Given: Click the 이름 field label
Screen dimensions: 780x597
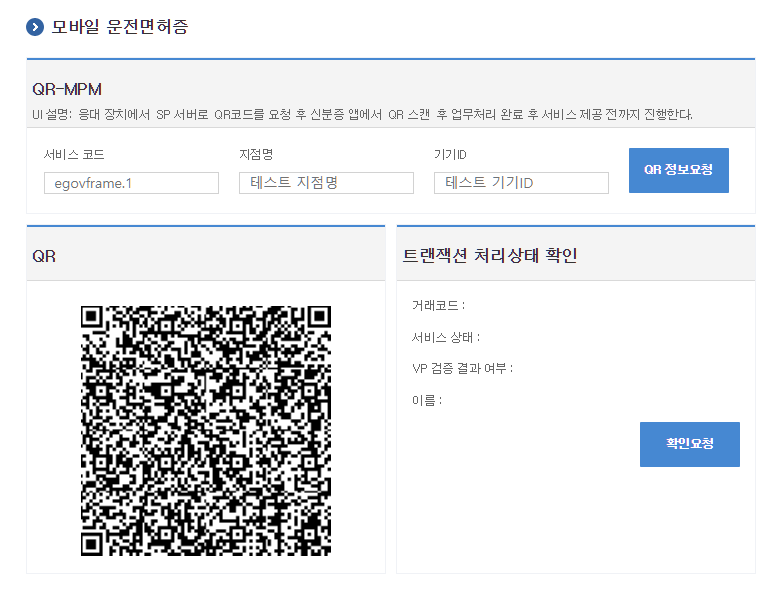Looking at the screenshot, I should [426, 400].
